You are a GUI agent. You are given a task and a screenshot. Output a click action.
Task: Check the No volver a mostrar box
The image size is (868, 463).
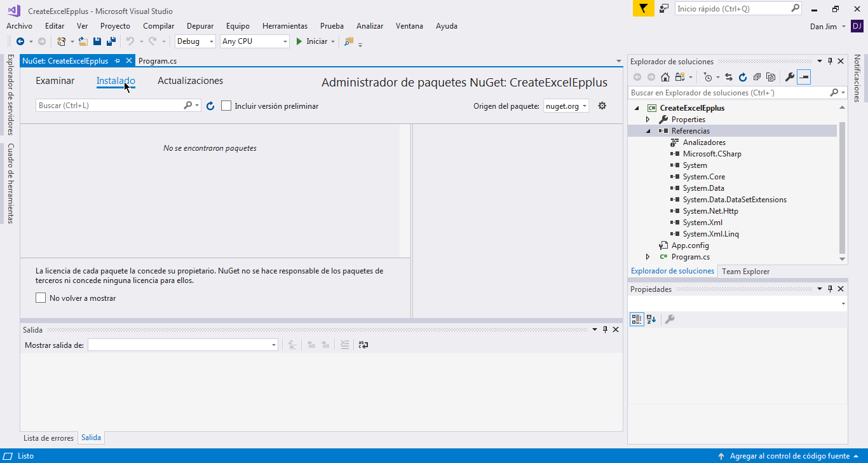tap(41, 298)
